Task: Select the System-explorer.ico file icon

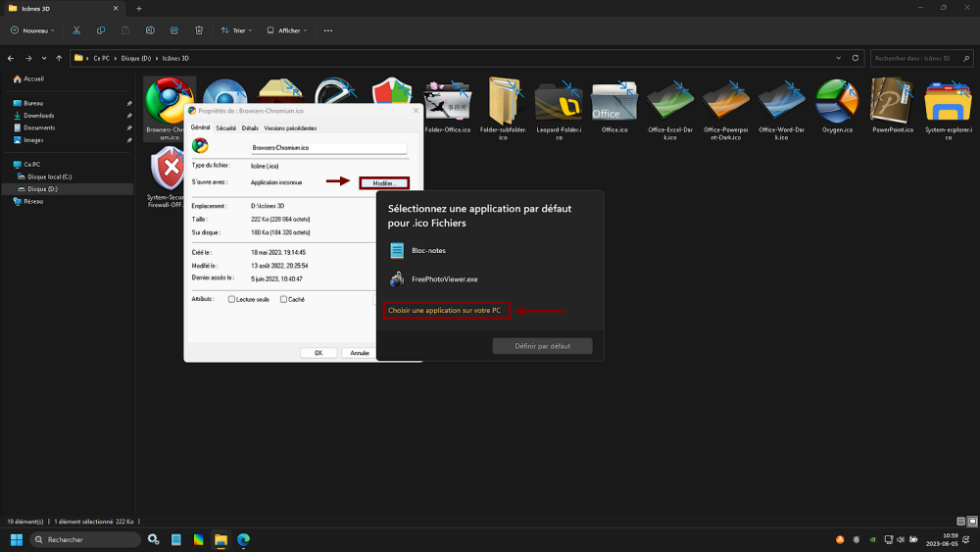Action: pos(948,101)
